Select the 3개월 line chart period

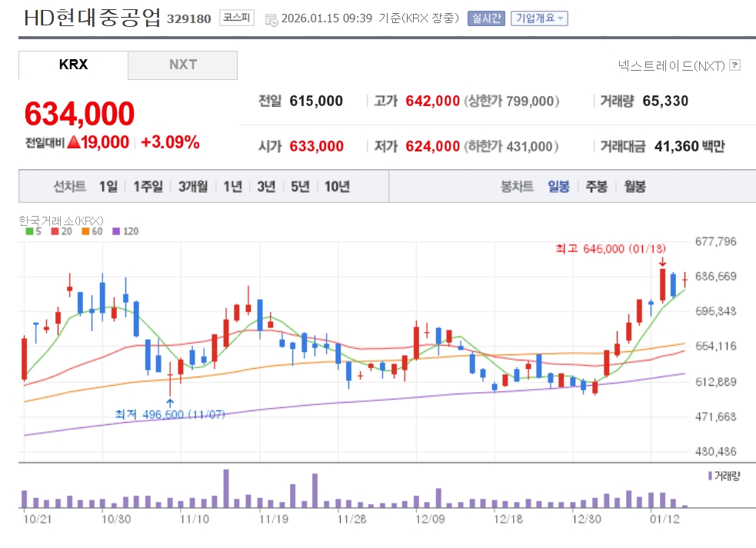tap(193, 187)
